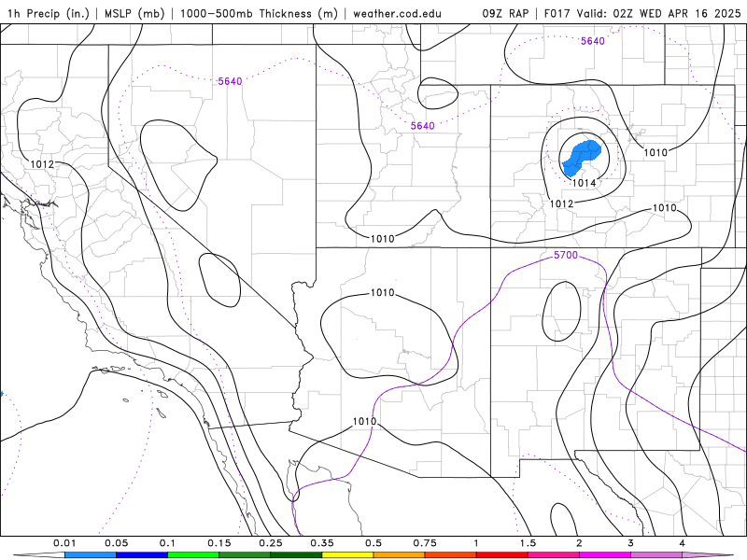This screenshot has height=560, width=747.
Task: Click the "0.75" legend value
Action: pos(425,543)
